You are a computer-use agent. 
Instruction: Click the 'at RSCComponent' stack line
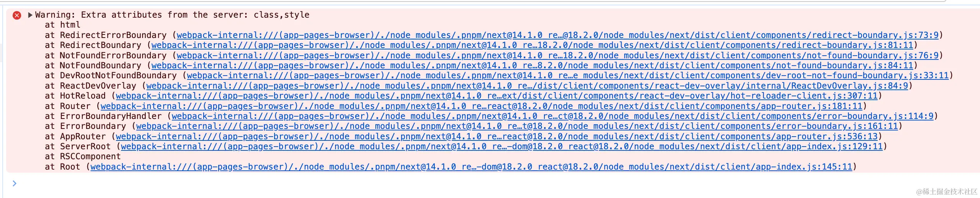[x=83, y=157]
